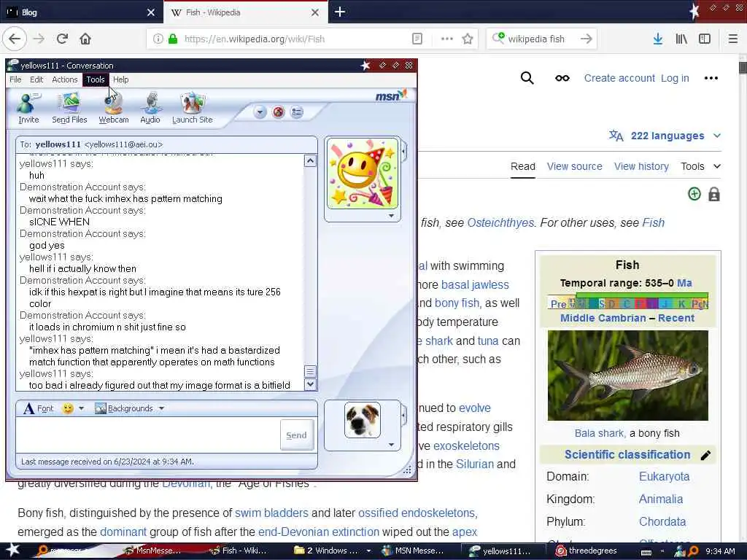Image resolution: width=747 pixels, height=560 pixels.
Task: Click the temporal range geologic timeline bar
Action: point(628,302)
